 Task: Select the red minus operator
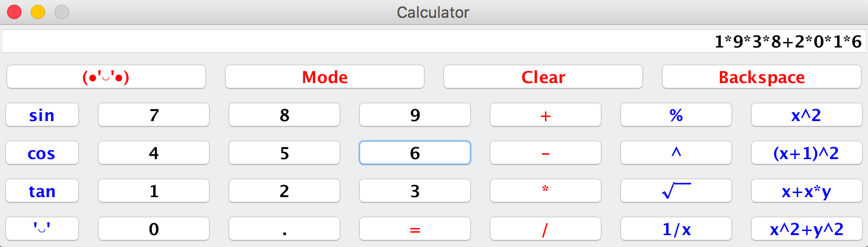pos(546,153)
